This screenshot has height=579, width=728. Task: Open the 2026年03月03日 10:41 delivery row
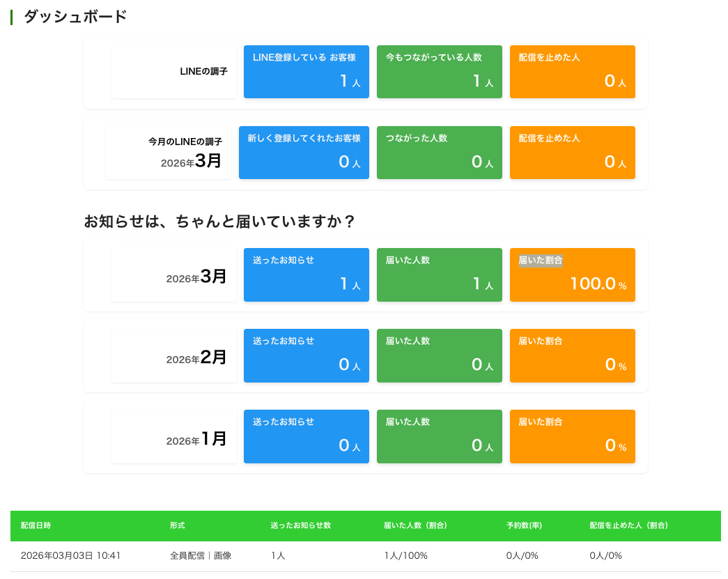71,555
